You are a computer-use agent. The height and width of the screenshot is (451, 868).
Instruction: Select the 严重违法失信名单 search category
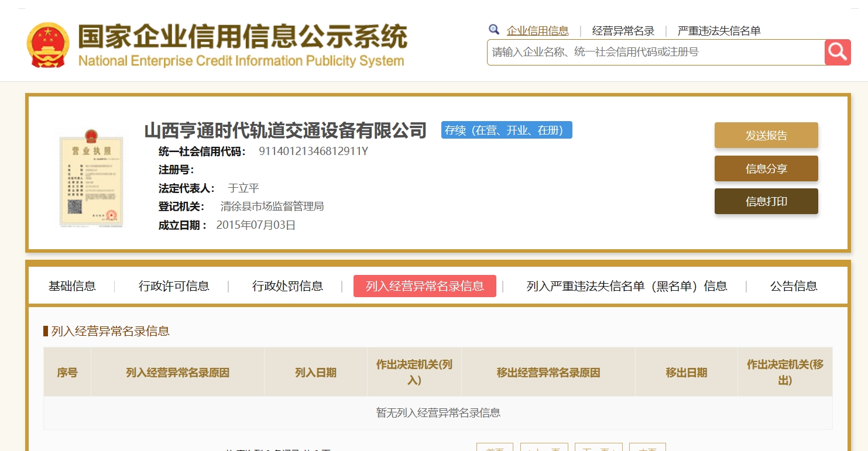point(719,31)
